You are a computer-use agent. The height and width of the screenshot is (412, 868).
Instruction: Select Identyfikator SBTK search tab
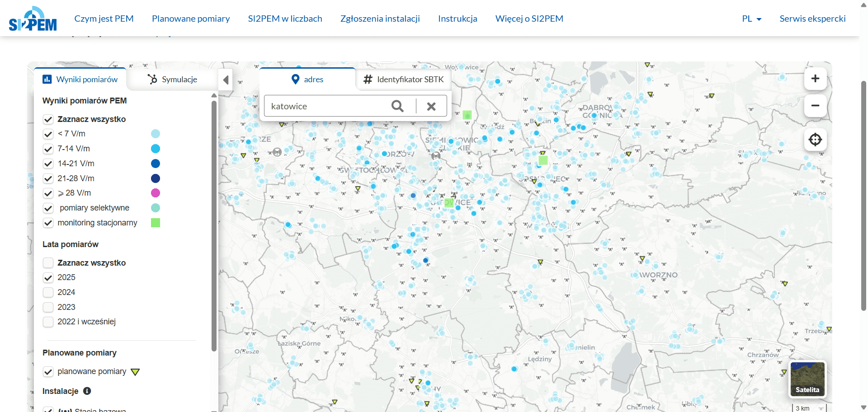[404, 79]
